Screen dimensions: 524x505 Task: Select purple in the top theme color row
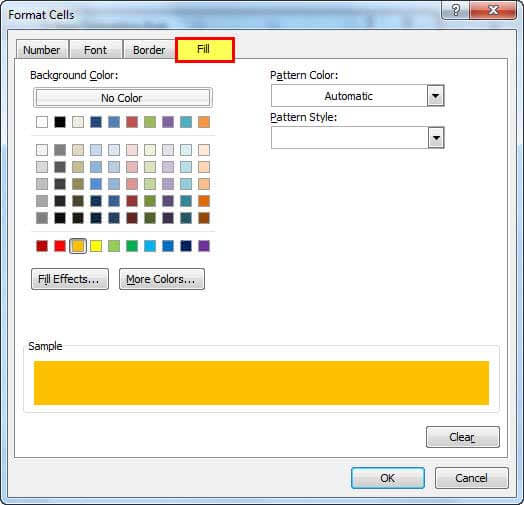168,122
